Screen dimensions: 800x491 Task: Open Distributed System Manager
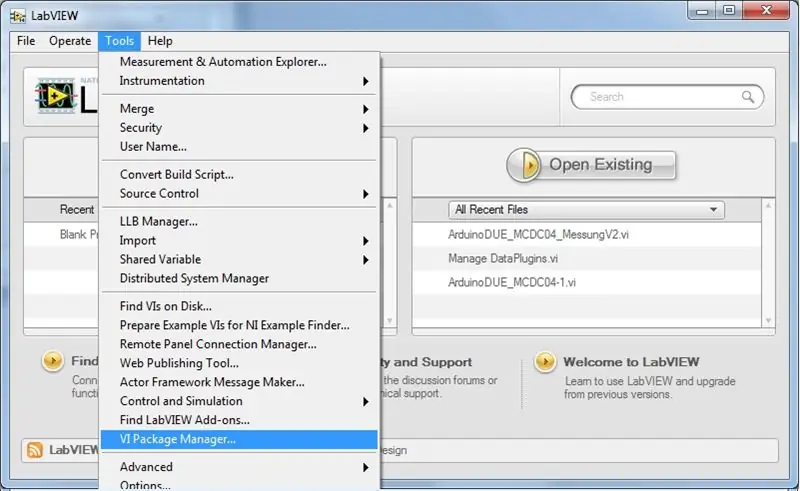tap(239, 278)
